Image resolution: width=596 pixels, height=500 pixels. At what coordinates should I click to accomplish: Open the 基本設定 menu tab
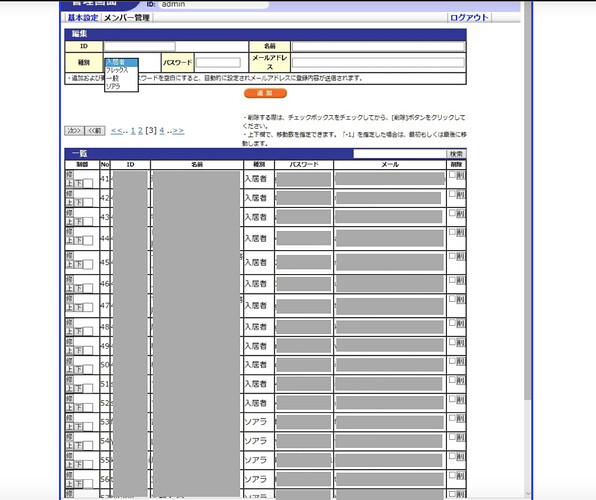click(x=82, y=17)
